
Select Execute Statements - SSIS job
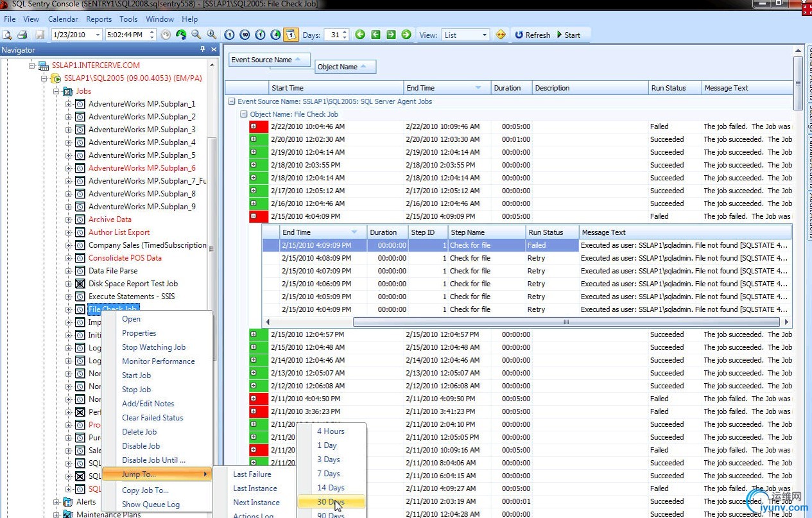pyautogui.click(x=132, y=297)
